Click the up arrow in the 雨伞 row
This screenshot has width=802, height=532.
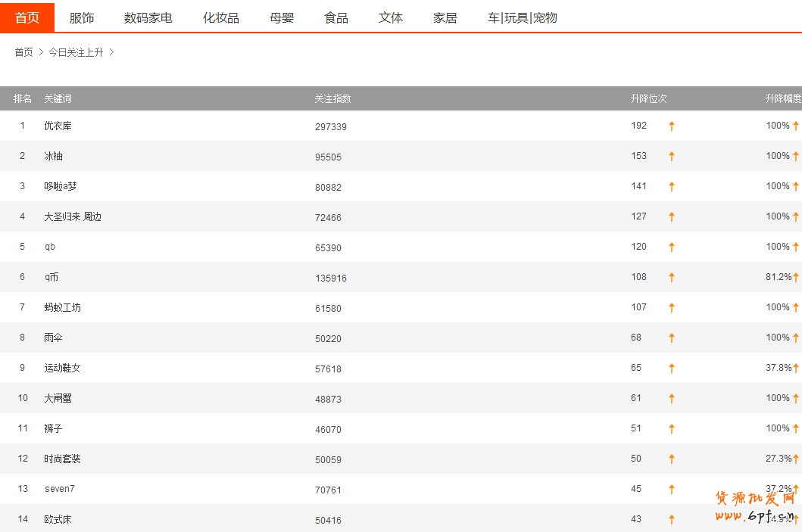(671, 338)
